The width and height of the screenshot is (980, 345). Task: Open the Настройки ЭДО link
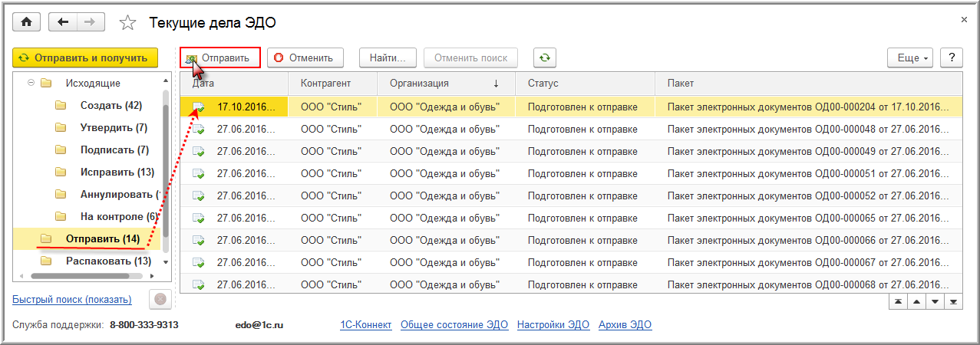pyautogui.click(x=553, y=325)
